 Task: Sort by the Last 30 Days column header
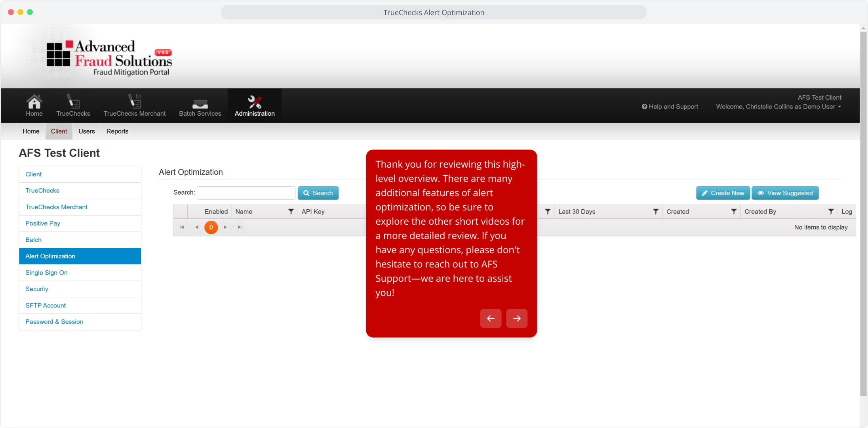(577, 212)
